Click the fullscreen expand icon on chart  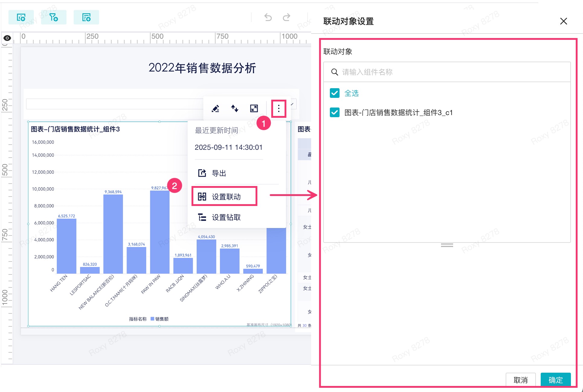254,108
